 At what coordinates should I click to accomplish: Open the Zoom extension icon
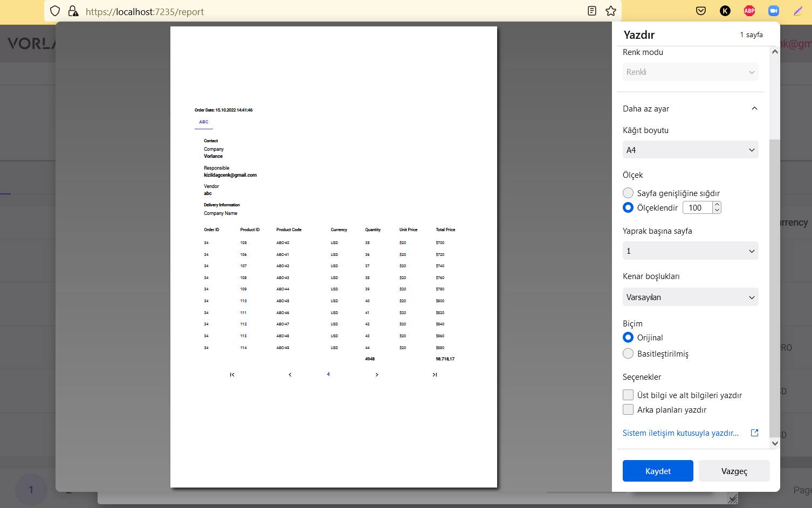[774, 11]
